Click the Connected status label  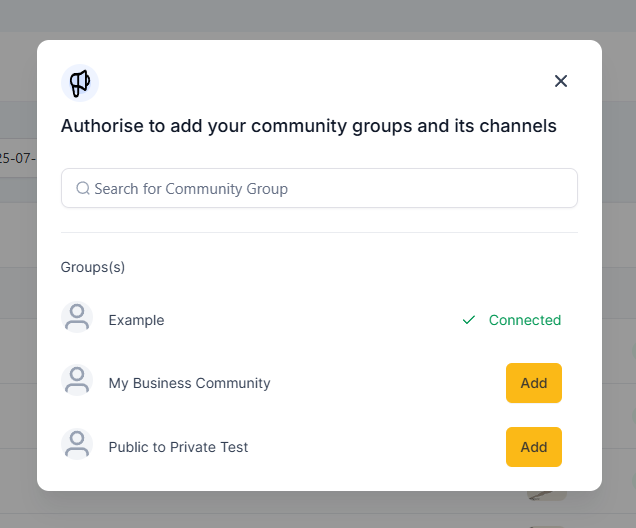click(x=524, y=320)
